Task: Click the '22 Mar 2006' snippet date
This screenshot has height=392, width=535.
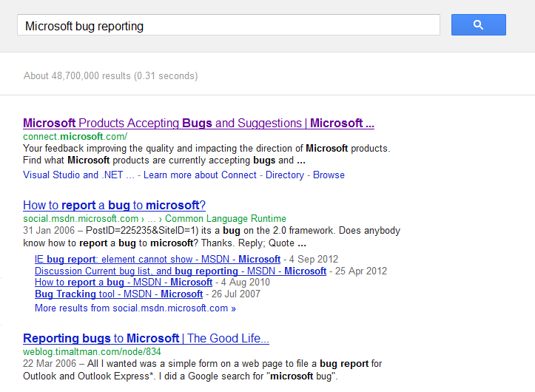Action: click(x=50, y=364)
